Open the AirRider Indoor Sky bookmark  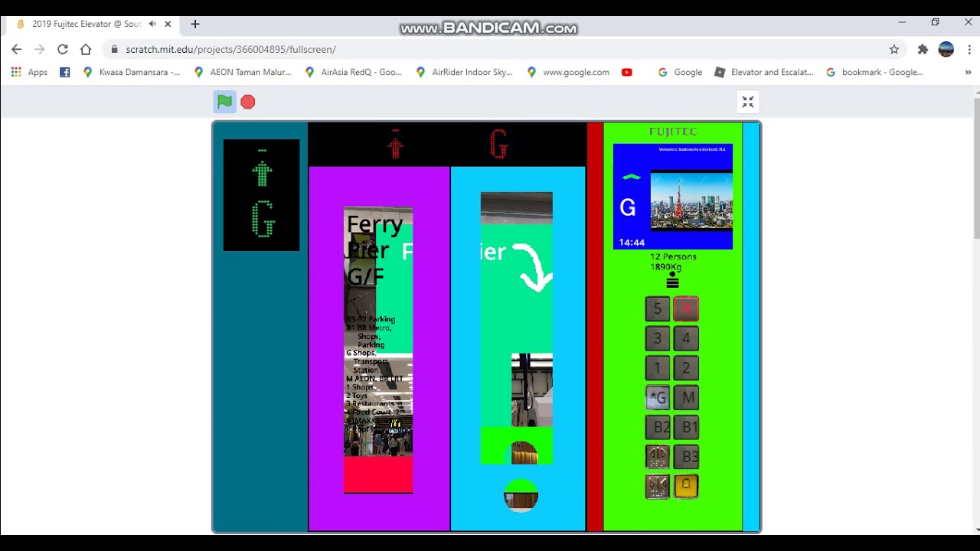tap(465, 72)
